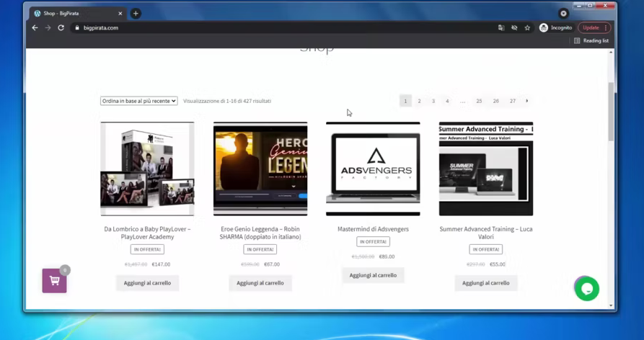Click the €147.00 price

click(x=161, y=264)
